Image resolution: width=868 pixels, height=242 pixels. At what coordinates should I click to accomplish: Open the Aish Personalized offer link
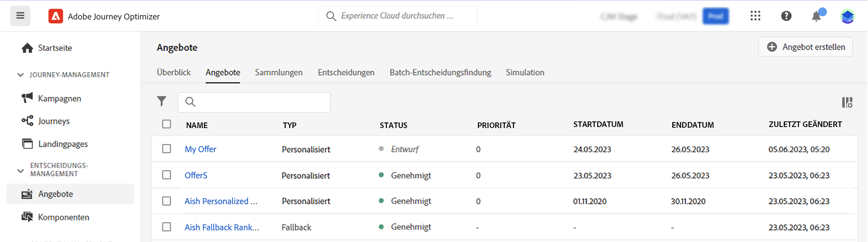(x=221, y=201)
